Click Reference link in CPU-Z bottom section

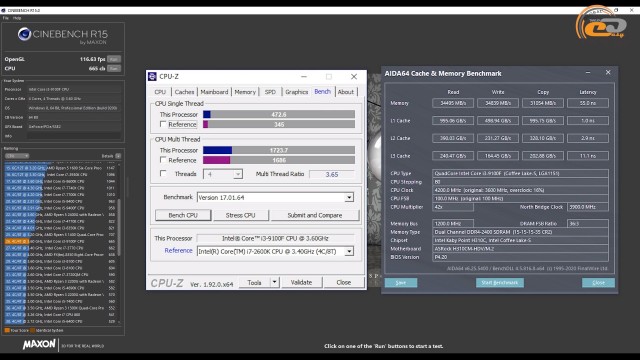[x=178, y=251]
